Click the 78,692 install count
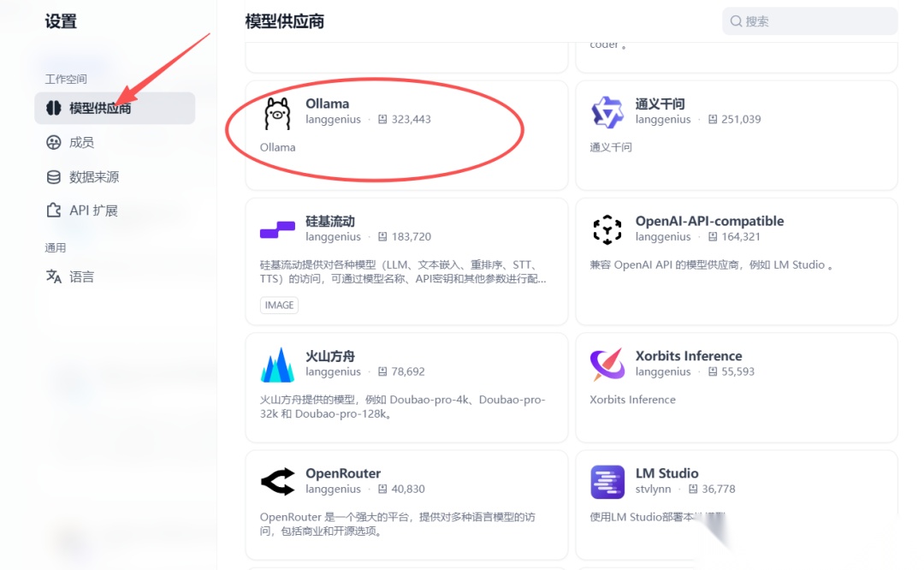Screen dimensions: 924x570 tap(408, 371)
